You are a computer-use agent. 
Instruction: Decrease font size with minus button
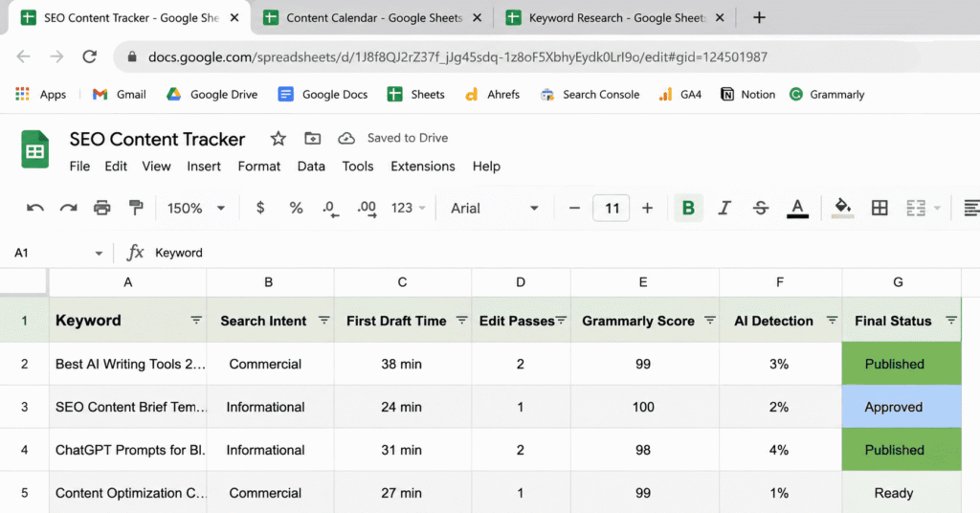(574, 208)
